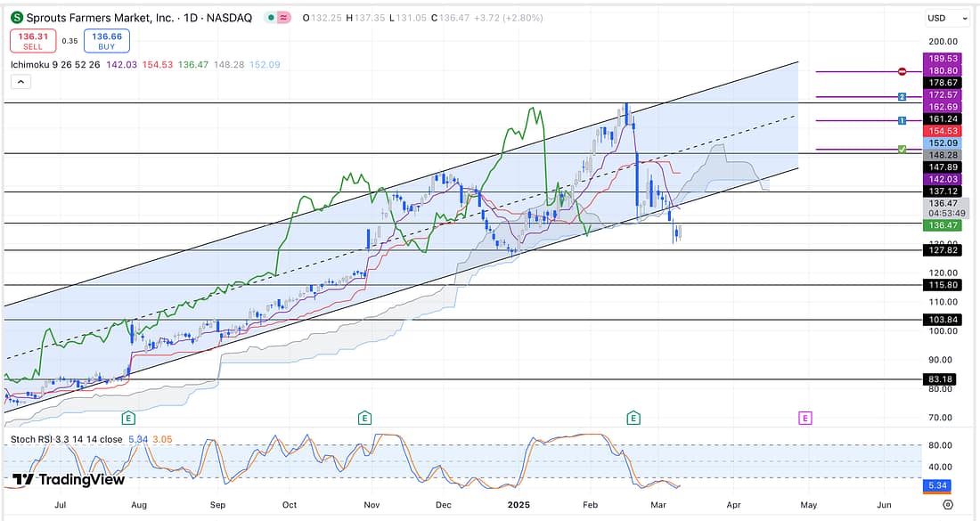Image resolution: width=980 pixels, height=521 pixels.
Task: Toggle the pink data mode indicator
Action: tap(283, 18)
